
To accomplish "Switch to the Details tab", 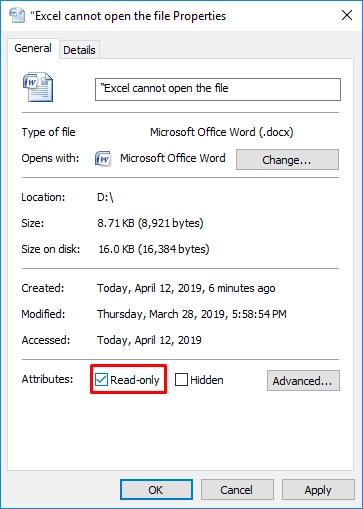I will (x=79, y=50).
